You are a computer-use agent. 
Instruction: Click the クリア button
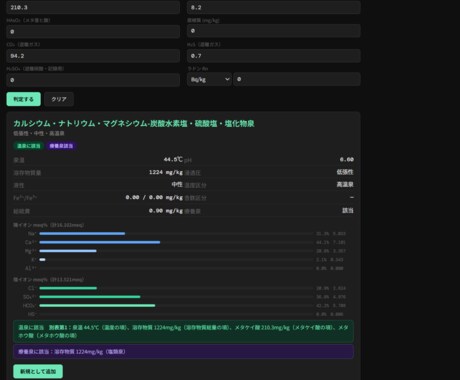[x=59, y=99]
